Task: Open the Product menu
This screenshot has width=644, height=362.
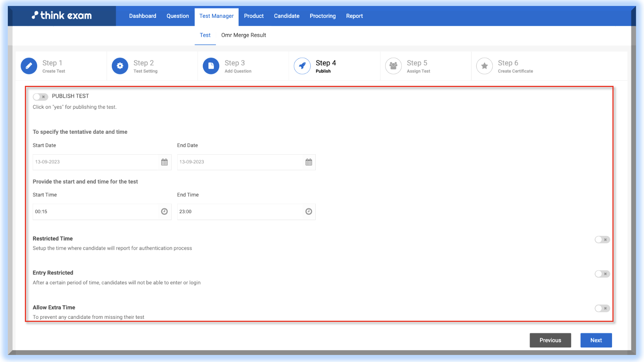Action: click(254, 16)
